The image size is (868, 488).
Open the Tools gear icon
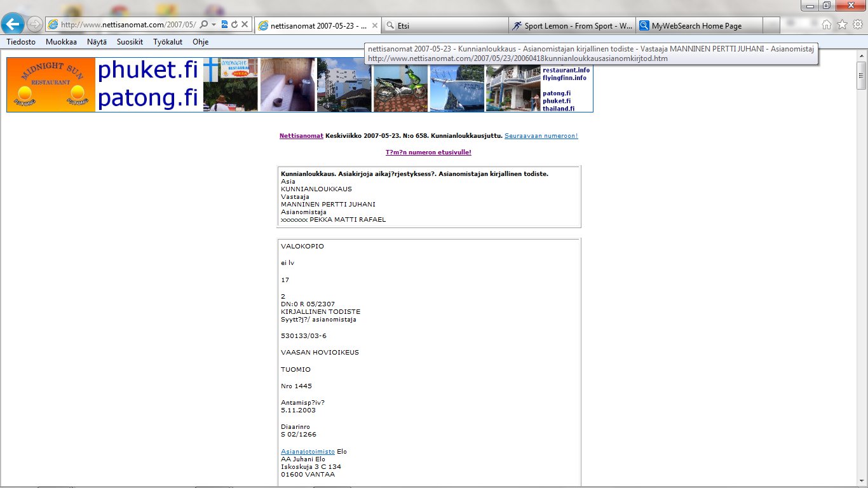pyautogui.click(x=857, y=25)
